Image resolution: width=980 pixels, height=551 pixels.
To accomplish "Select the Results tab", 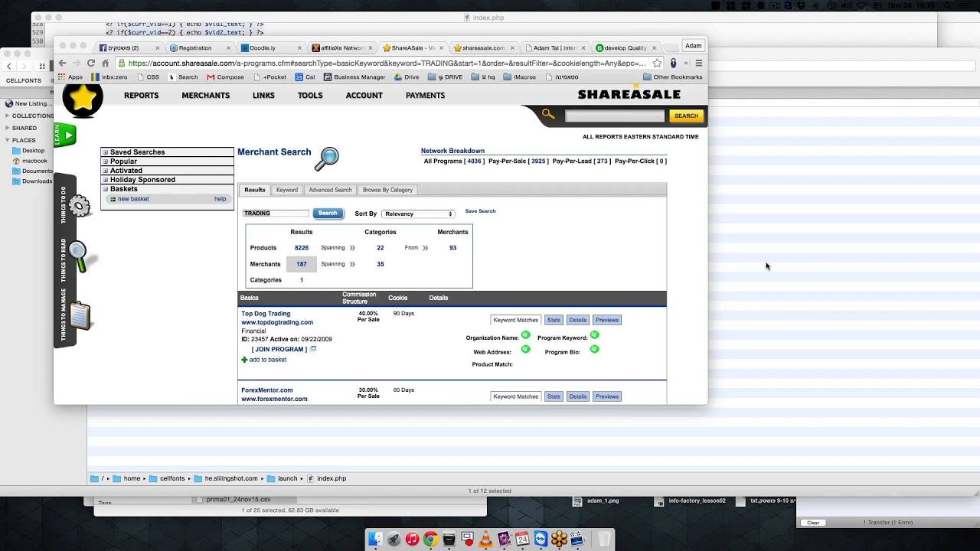I will click(255, 190).
